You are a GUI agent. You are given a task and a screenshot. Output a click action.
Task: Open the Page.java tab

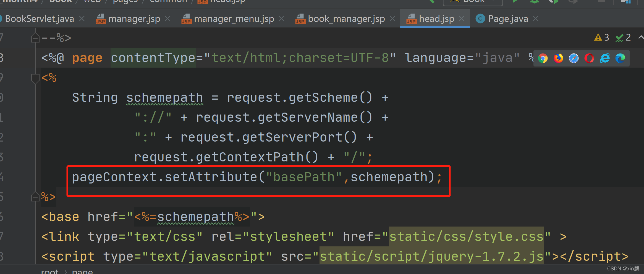pos(508,19)
